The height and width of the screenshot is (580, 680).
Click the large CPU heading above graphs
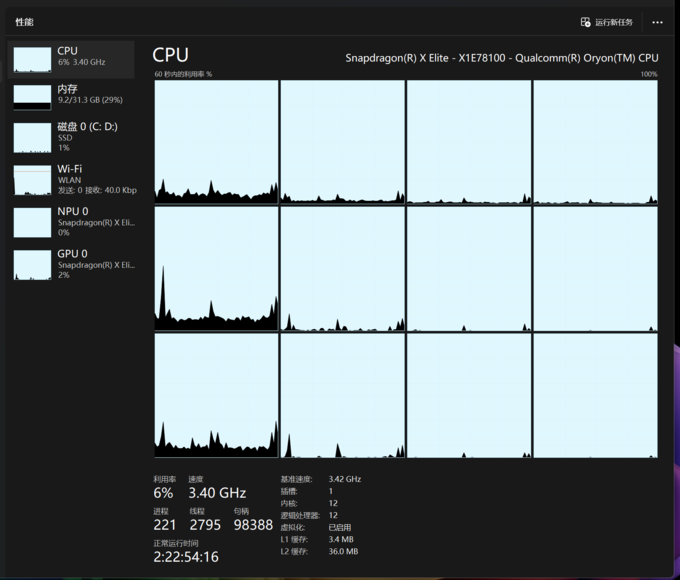[x=170, y=55]
